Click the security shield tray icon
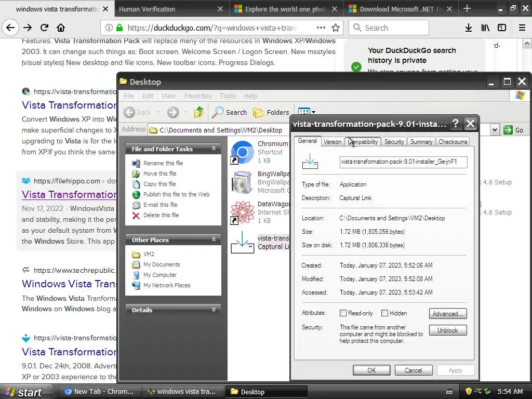 coord(469,391)
